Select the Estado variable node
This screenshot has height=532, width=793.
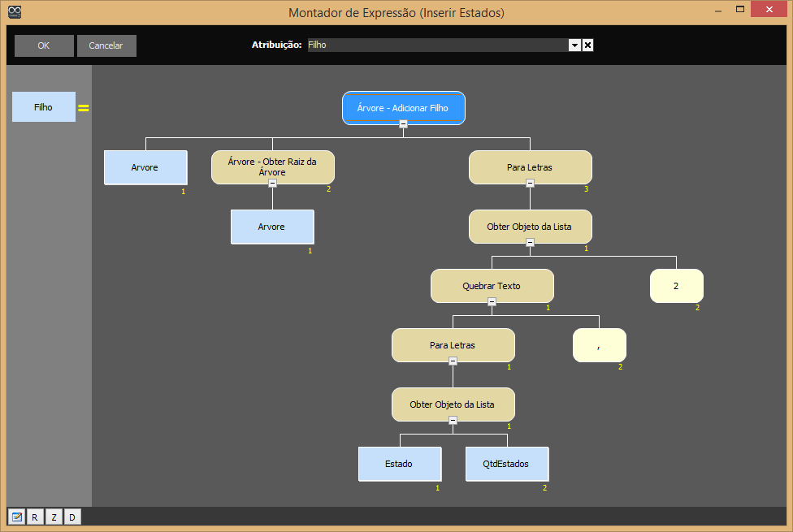point(399,464)
